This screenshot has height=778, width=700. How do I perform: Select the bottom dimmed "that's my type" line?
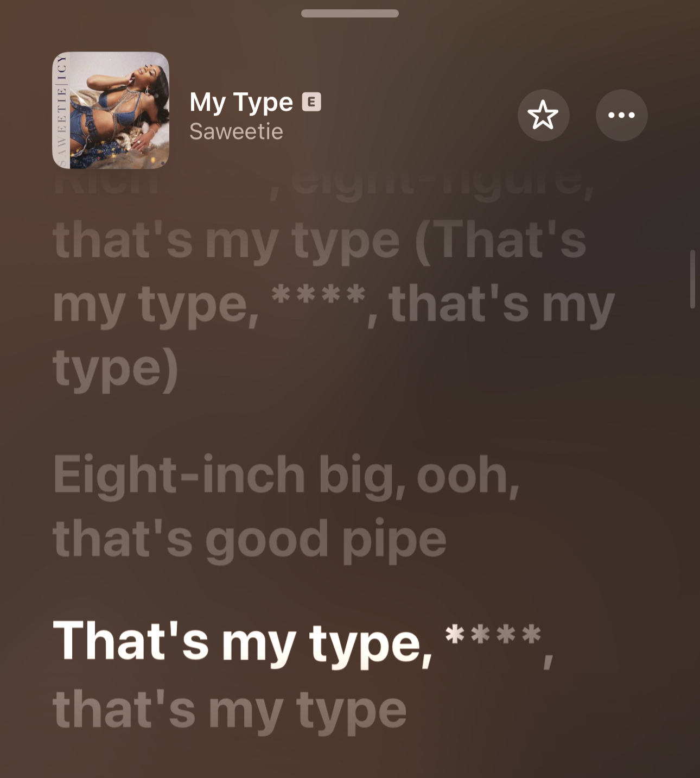point(230,710)
